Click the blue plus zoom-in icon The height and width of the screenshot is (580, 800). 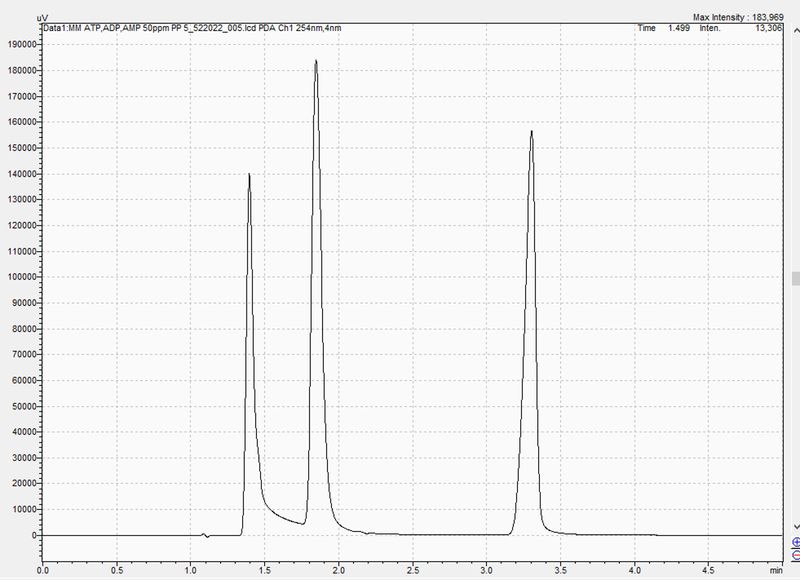[796, 543]
